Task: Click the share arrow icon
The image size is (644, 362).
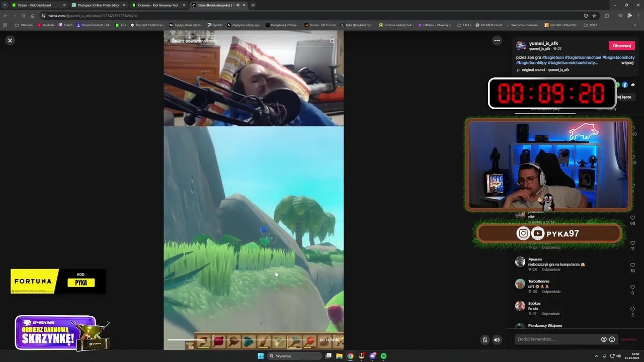Action: pos(633,85)
